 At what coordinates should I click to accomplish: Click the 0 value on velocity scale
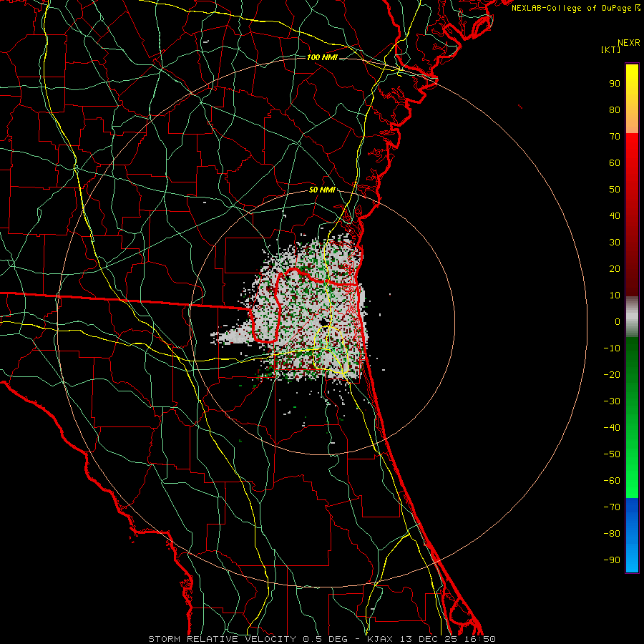click(x=618, y=322)
